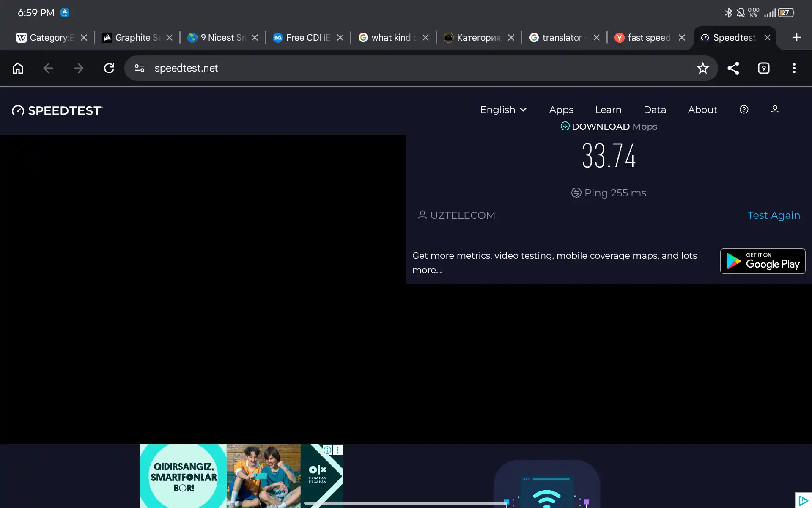Open the browser three-dot menu
812x508 pixels.
tap(794, 68)
